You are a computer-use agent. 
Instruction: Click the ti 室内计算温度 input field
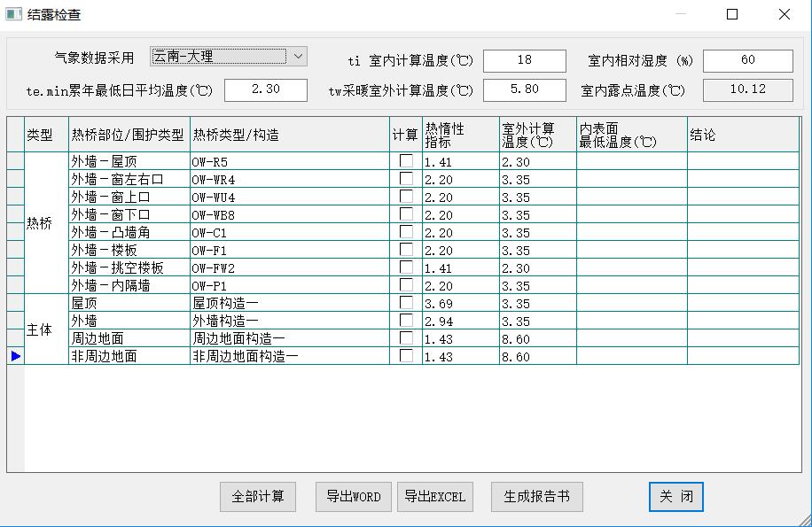click(x=524, y=60)
